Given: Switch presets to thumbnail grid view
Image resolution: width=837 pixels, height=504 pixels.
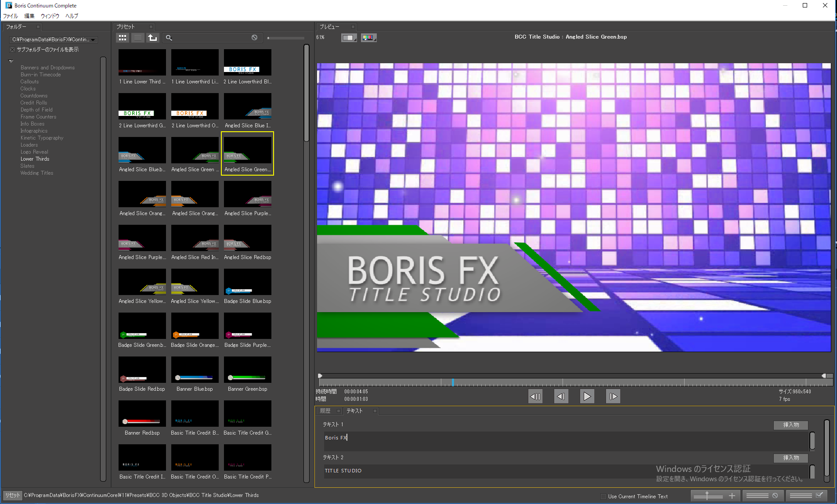Looking at the screenshot, I should point(123,38).
